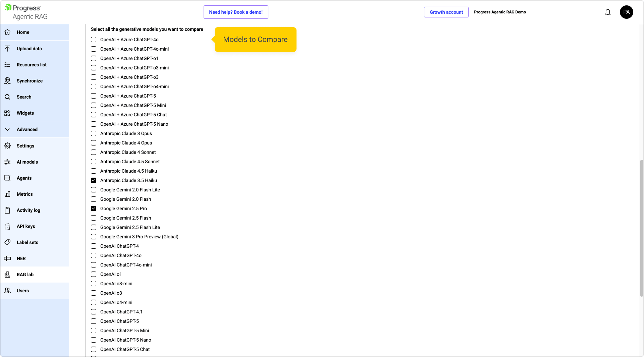Click the Widgets grid icon

[x=7, y=113]
